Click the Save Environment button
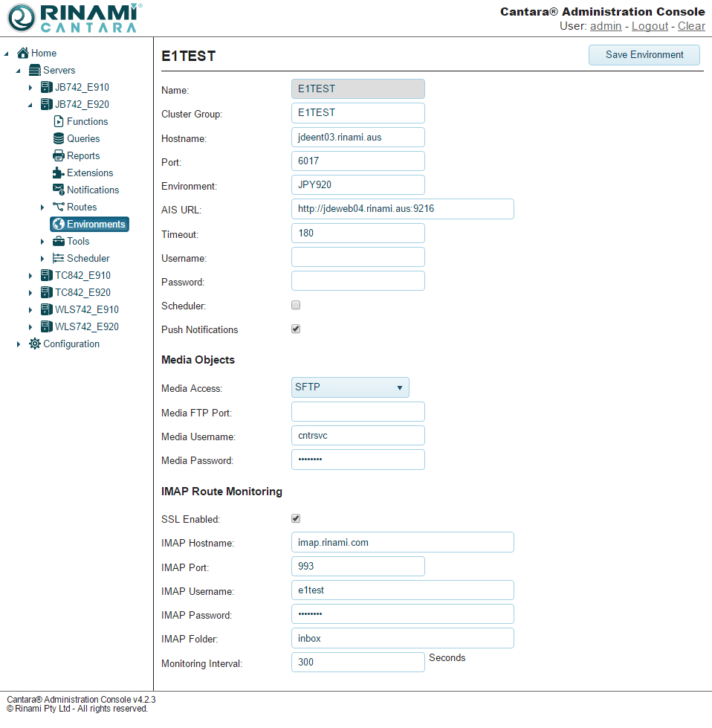Viewport: 712px width, 728px height. coord(644,55)
